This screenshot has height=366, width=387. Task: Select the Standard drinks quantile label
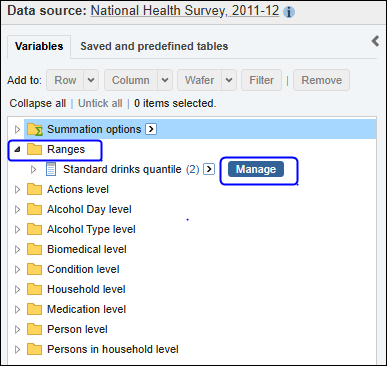pos(122,169)
